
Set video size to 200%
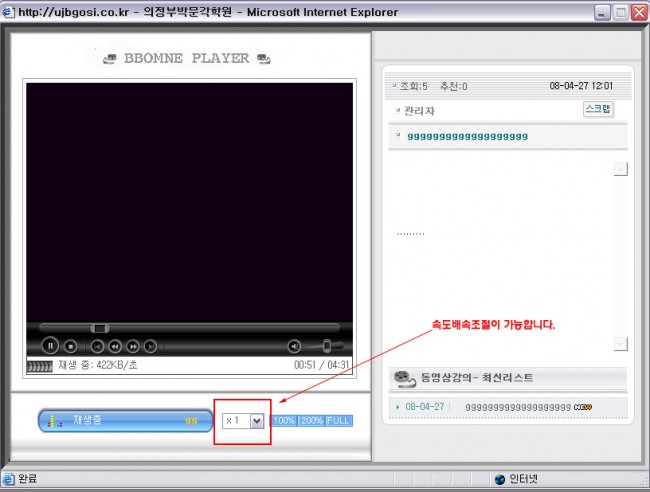point(311,421)
